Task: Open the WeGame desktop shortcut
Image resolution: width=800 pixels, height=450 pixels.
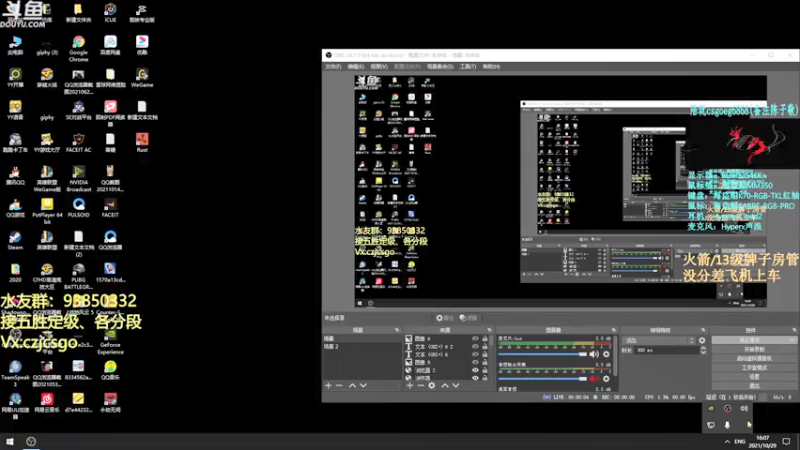Action: point(142,78)
